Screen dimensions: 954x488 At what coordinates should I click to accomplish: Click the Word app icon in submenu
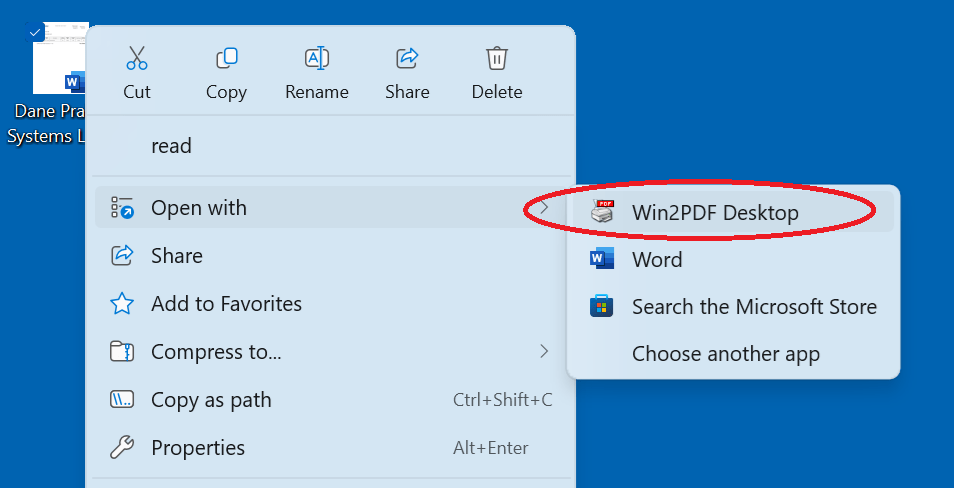point(602,259)
